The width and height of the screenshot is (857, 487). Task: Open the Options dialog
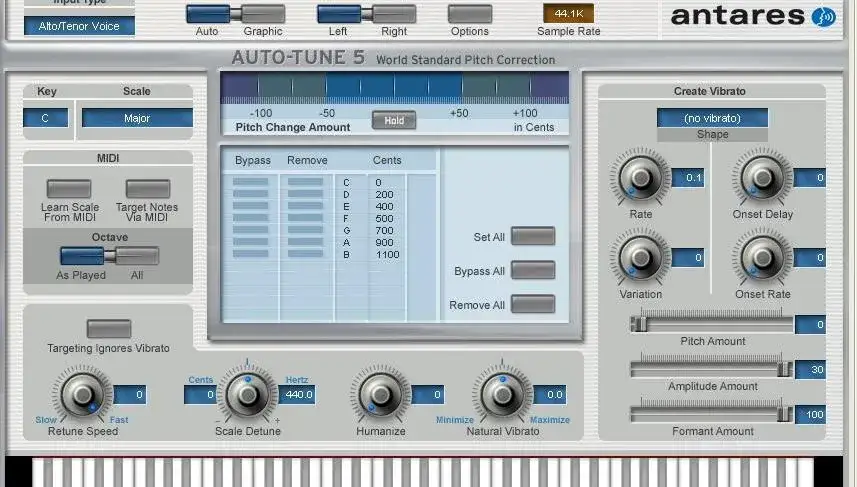[x=470, y=14]
